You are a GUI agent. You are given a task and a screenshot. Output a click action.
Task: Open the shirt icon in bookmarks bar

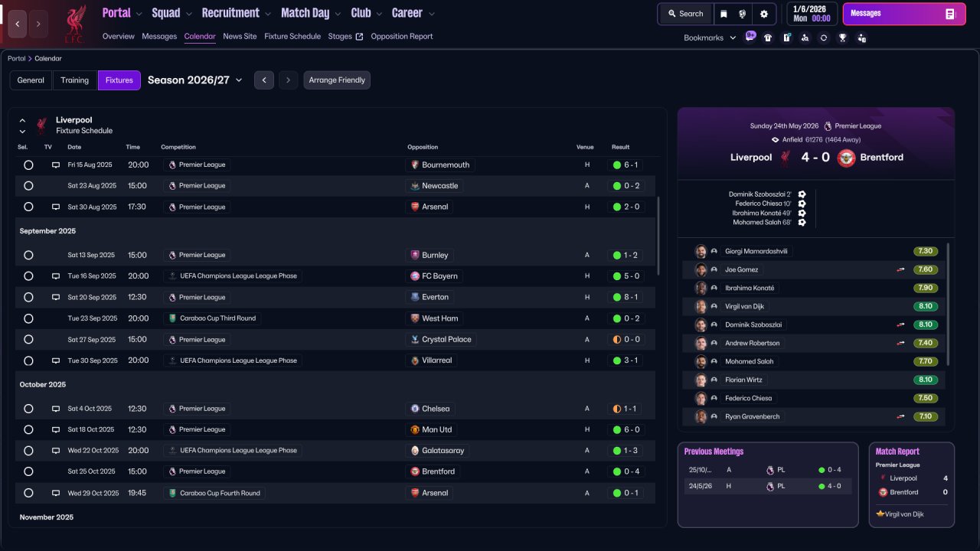point(768,37)
